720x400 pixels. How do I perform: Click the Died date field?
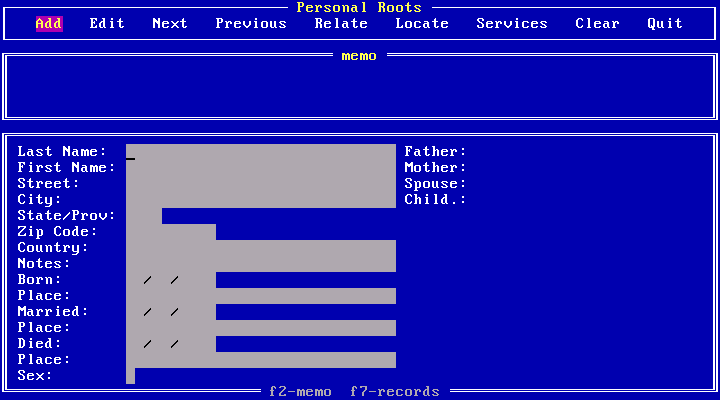coord(171,344)
